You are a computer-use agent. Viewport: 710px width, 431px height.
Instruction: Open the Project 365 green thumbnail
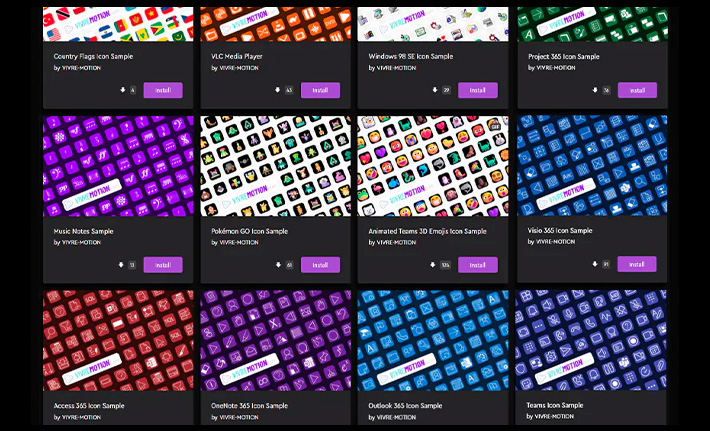[x=593, y=24]
